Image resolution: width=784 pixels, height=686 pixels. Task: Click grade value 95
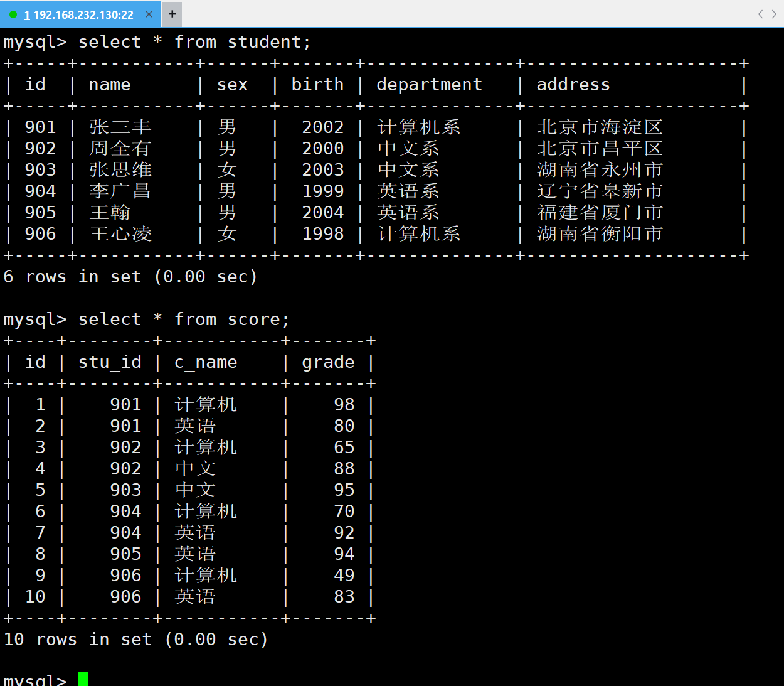[344, 490]
